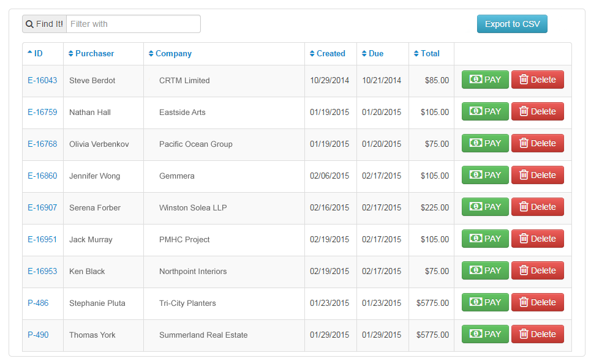Click the trash icon in the P-490 Delete button
The width and height of the screenshot is (591, 364).
(x=524, y=334)
